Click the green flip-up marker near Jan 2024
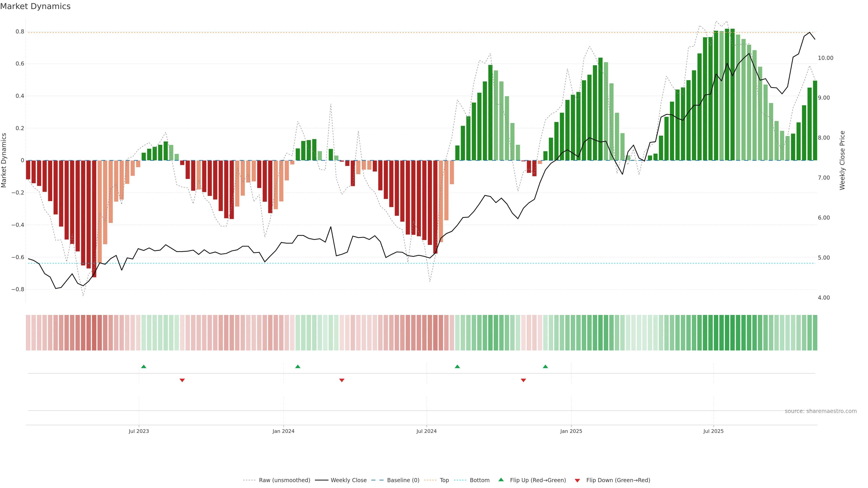 tap(297, 366)
